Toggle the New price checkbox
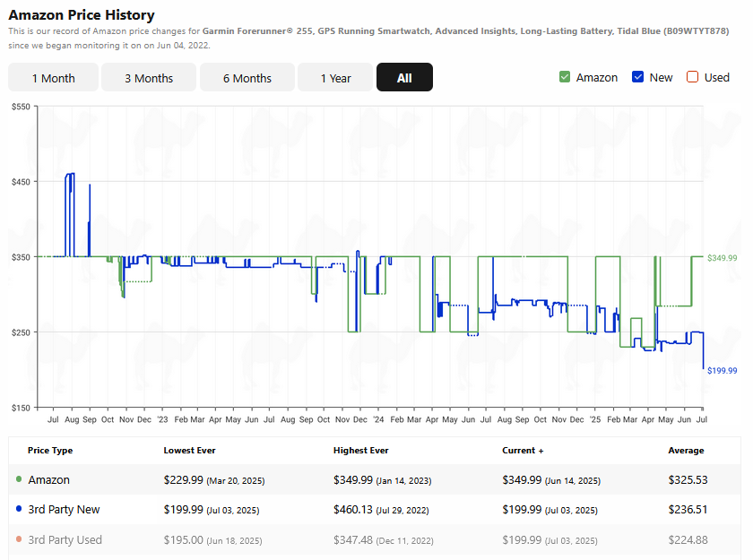This screenshot has height=560, width=753. point(637,77)
